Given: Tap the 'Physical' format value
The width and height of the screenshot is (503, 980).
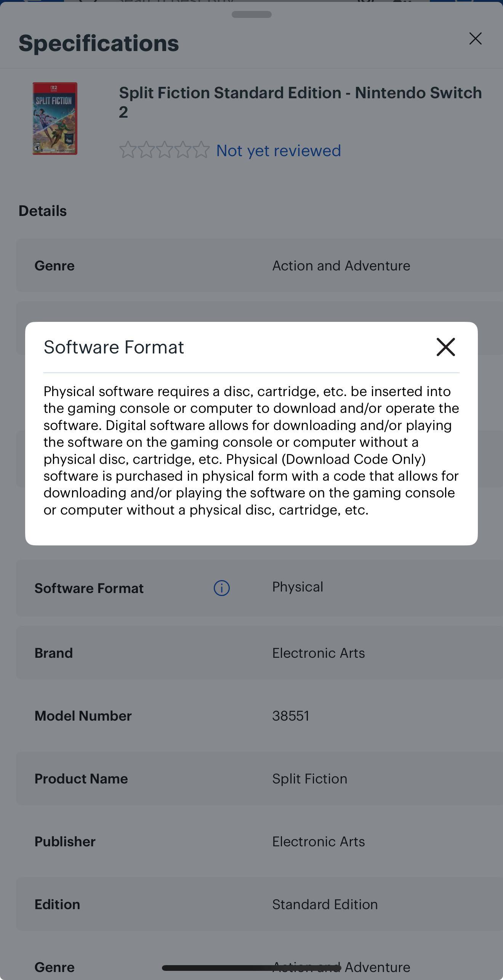Looking at the screenshot, I should [x=297, y=587].
